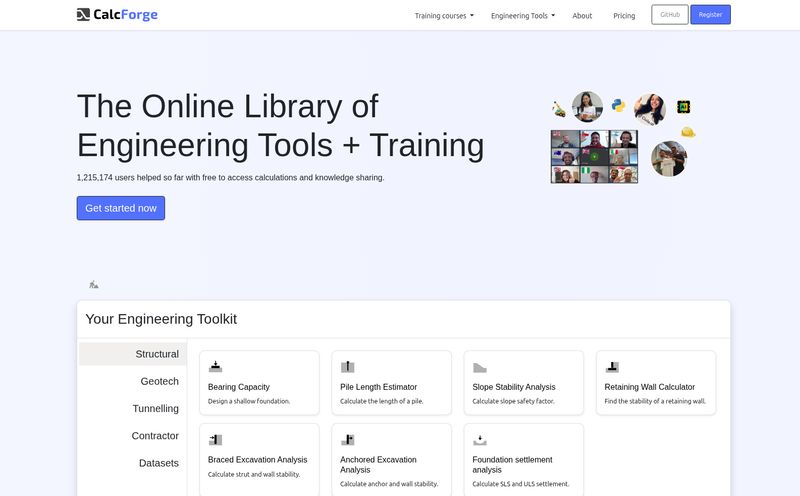Open the About page
The image size is (800, 496).
(582, 16)
